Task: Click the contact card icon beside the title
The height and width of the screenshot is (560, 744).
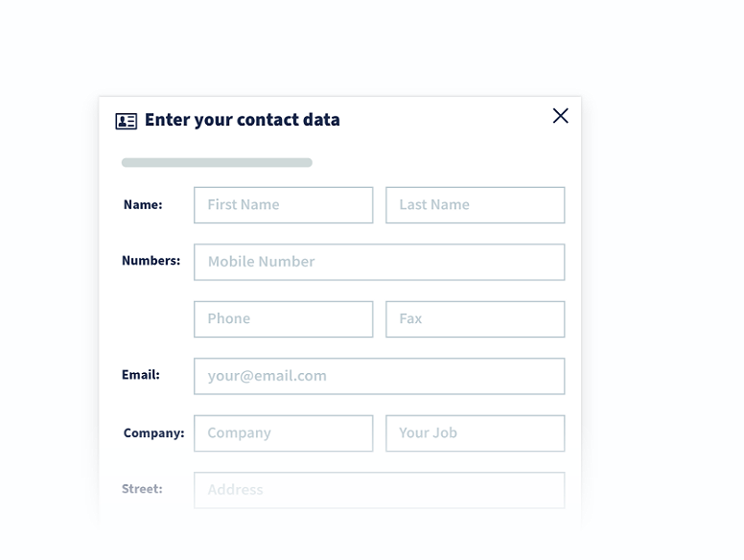Action: (127, 121)
